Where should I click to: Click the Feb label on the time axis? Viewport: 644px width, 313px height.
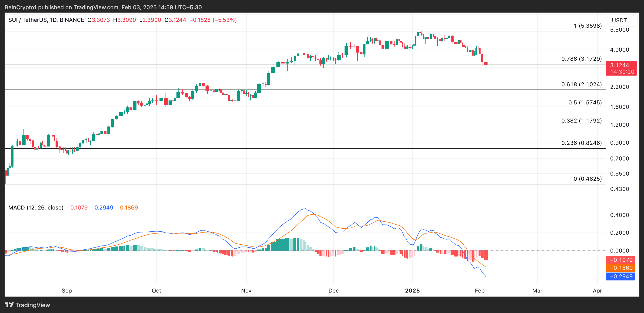pos(479,290)
